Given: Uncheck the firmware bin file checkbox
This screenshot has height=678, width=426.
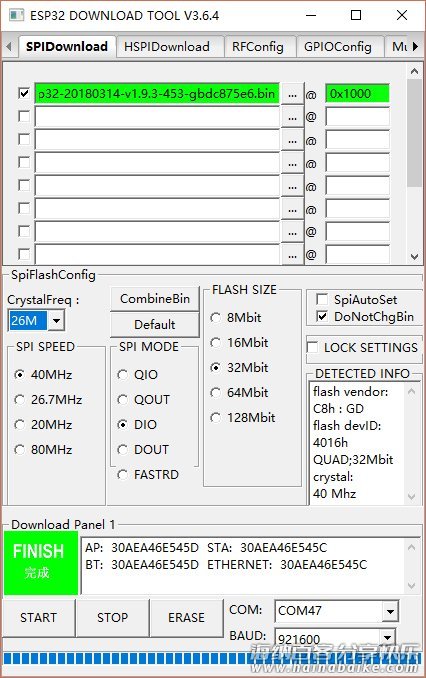Looking at the screenshot, I should [24, 93].
